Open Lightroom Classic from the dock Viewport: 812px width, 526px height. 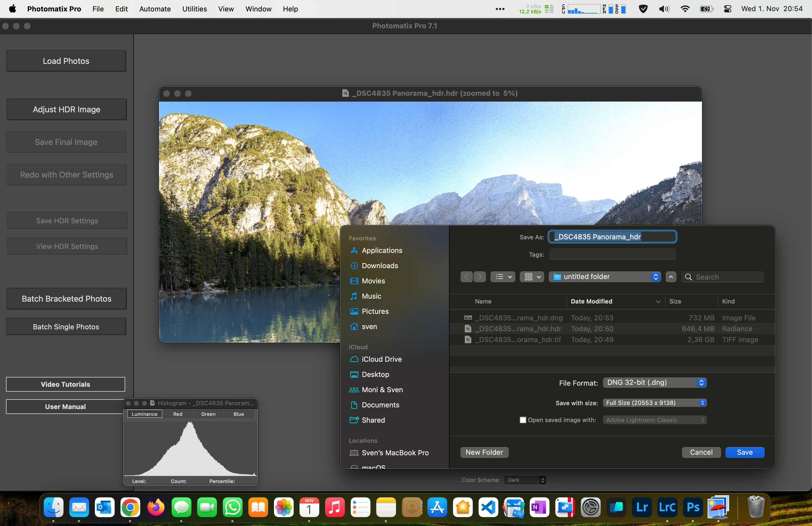pos(667,507)
